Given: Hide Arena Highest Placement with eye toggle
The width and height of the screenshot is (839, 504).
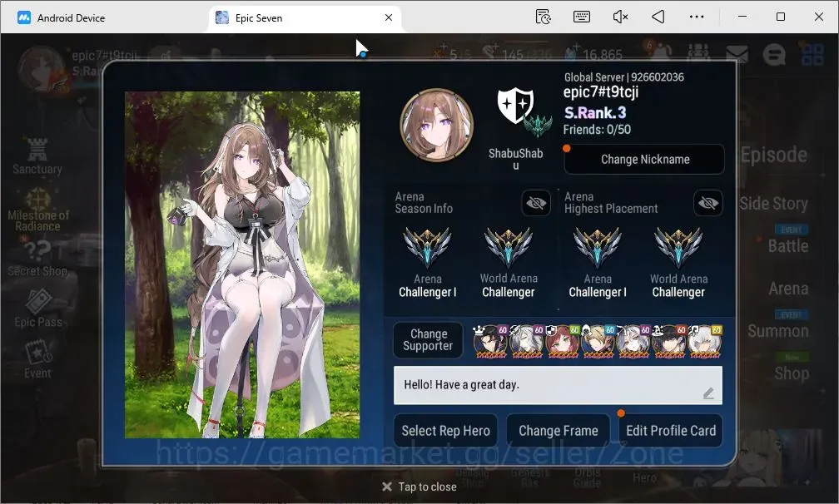Looking at the screenshot, I should pyautogui.click(x=707, y=203).
